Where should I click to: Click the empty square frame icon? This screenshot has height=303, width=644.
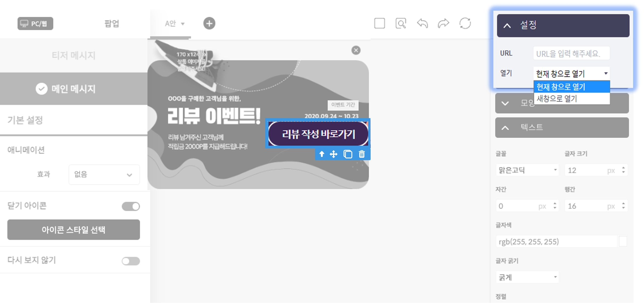point(380,24)
